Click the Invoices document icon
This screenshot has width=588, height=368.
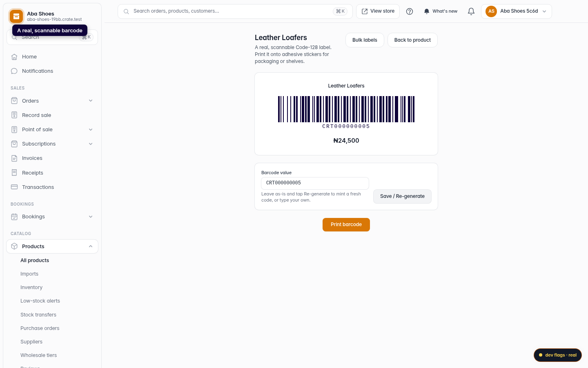[x=14, y=158]
